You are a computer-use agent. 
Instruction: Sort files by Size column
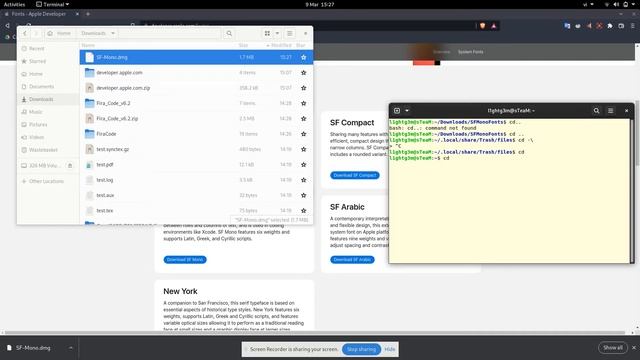click(244, 45)
